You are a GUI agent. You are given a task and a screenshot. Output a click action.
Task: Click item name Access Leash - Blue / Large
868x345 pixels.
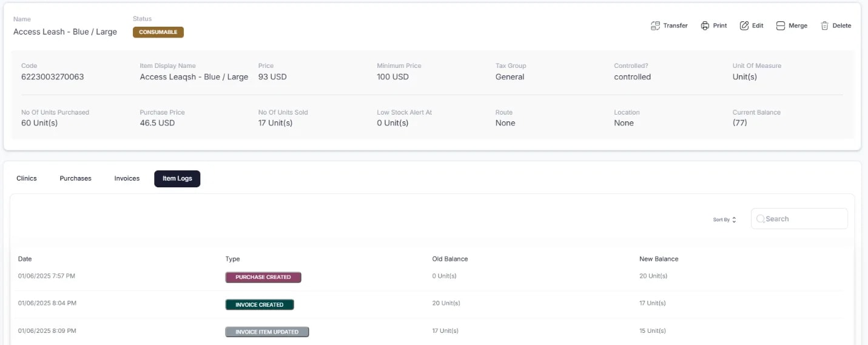tap(65, 32)
